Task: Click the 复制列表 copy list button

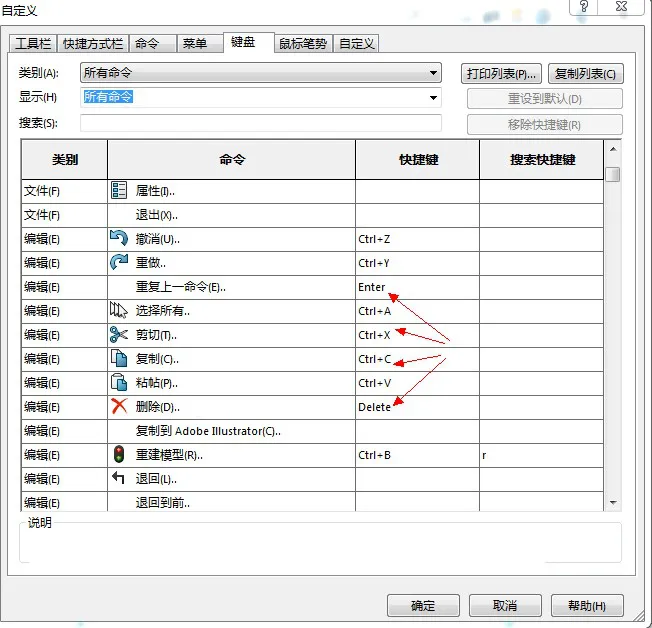Action: (586, 74)
